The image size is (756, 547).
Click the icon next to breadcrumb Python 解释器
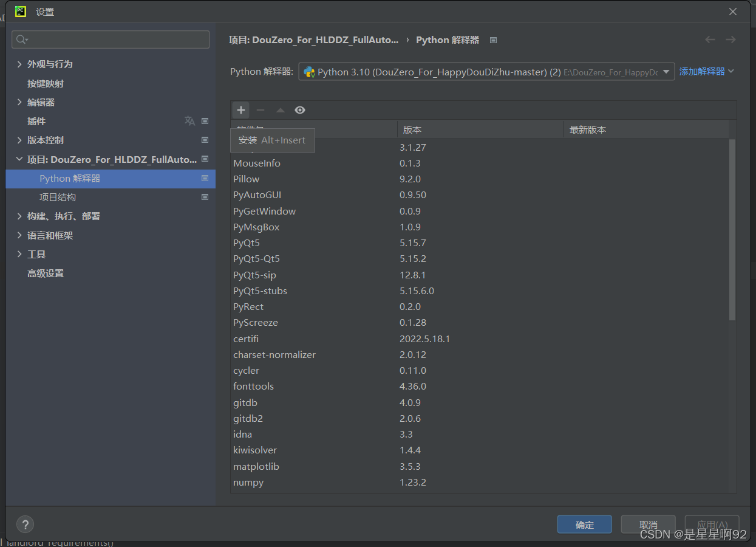tap(493, 40)
